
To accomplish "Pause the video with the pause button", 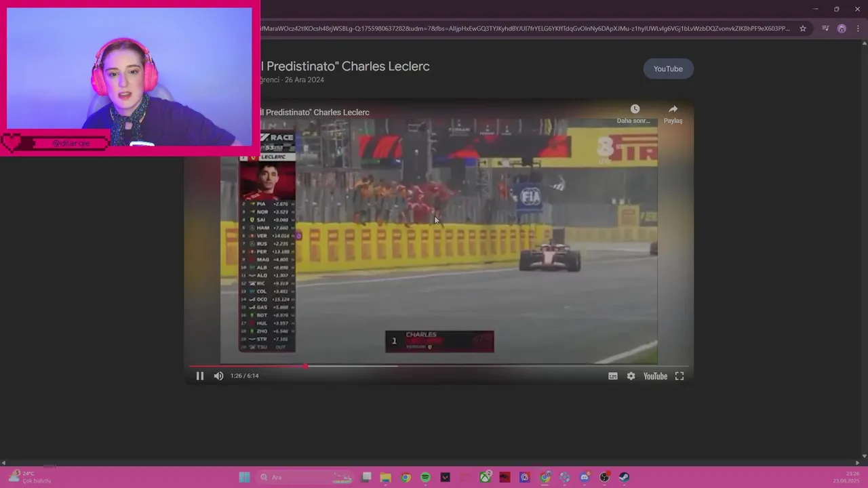I will click(x=200, y=376).
